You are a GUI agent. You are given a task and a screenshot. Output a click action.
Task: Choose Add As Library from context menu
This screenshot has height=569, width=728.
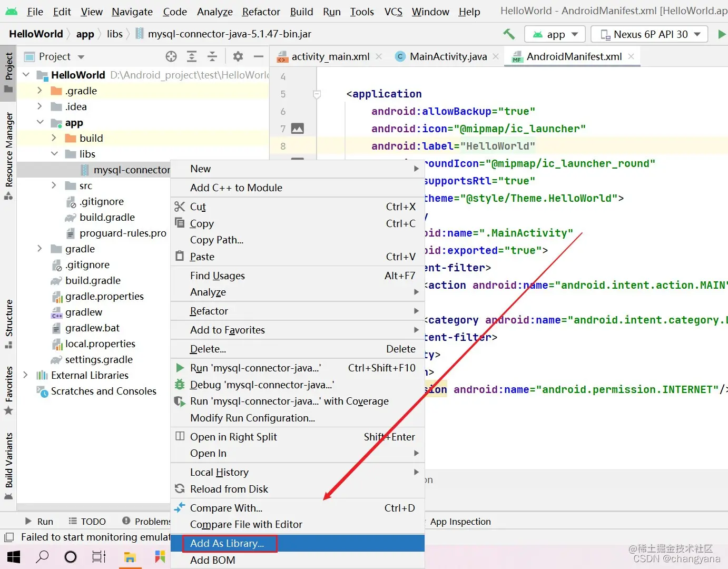click(x=298, y=543)
